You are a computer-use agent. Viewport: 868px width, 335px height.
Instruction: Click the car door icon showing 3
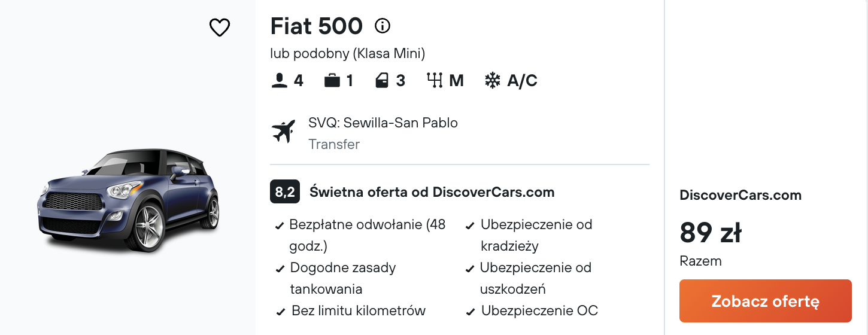pos(382,80)
